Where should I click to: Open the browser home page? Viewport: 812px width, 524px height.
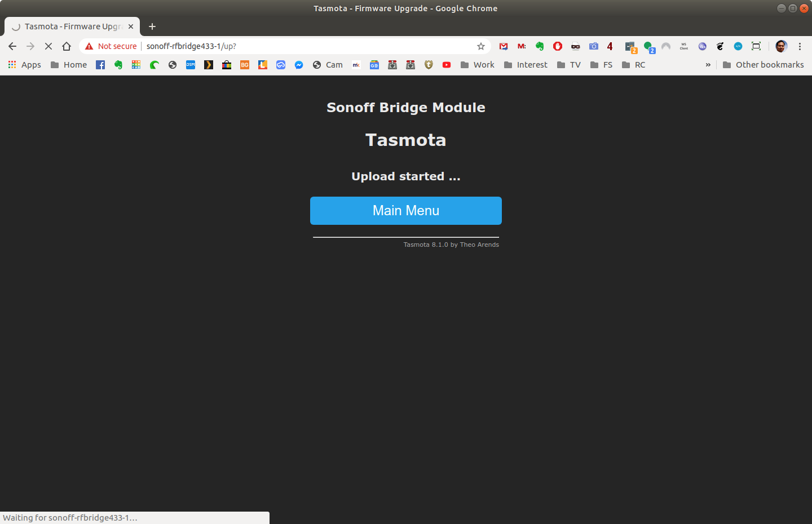pos(67,46)
